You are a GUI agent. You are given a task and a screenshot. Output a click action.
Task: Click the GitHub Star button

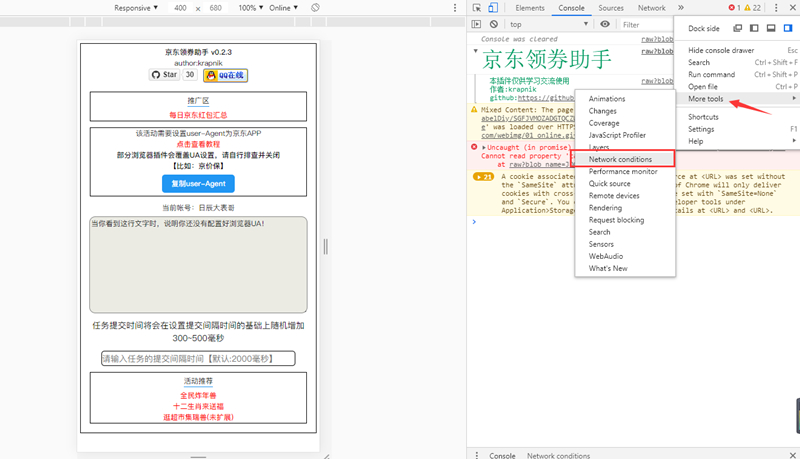[x=164, y=74]
